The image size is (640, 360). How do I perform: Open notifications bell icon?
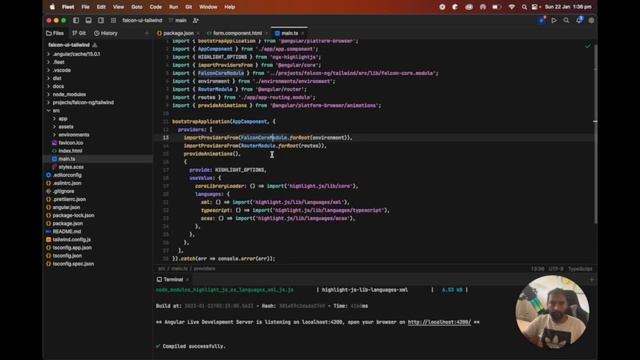[x=579, y=20]
